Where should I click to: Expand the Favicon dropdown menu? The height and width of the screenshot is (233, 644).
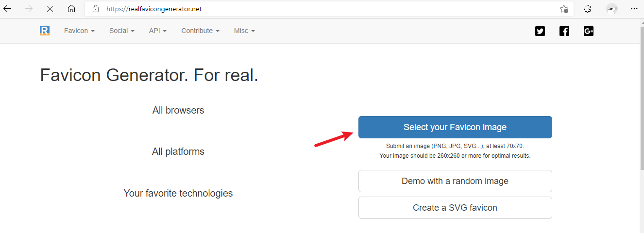79,31
